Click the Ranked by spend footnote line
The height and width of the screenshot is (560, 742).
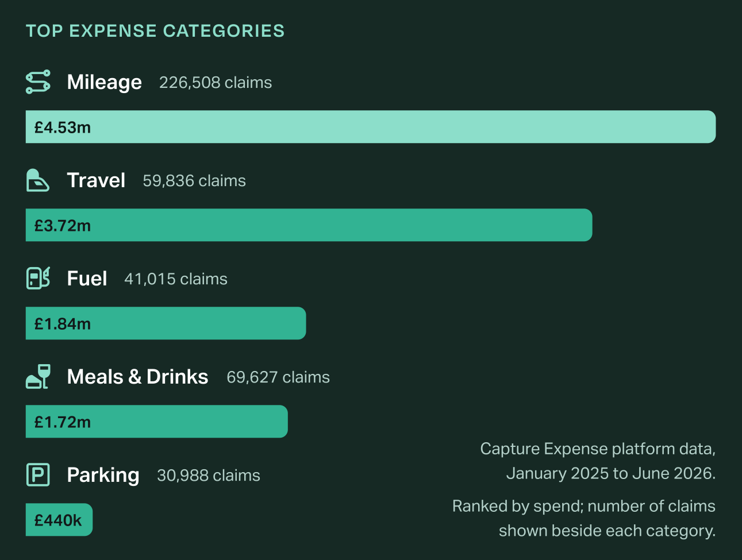[x=584, y=506]
